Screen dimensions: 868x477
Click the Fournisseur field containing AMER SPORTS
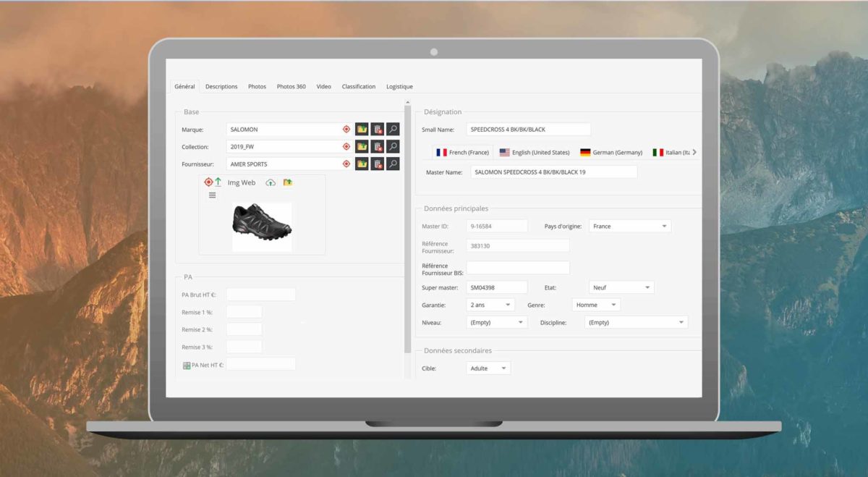(x=289, y=164)
